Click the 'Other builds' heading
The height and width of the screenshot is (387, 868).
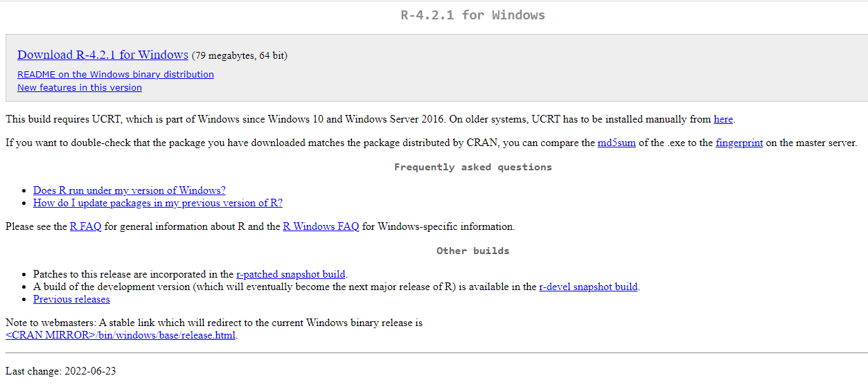pyautogui.click(x=472, y=251)
